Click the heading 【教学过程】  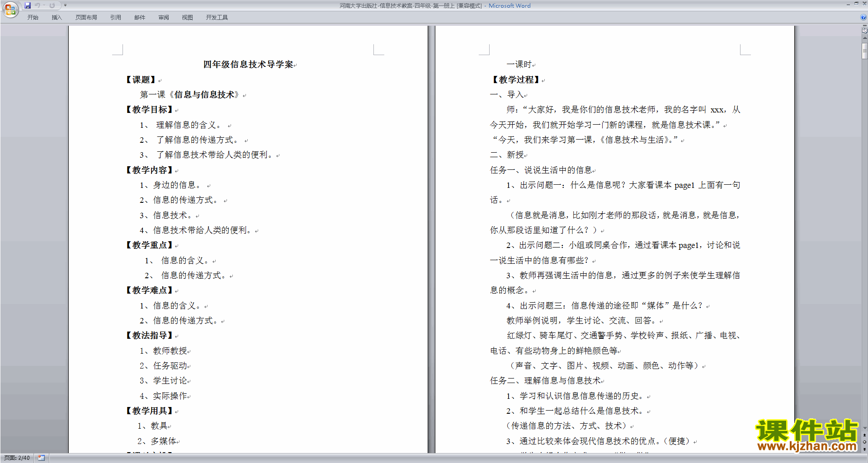click(517, 80)
